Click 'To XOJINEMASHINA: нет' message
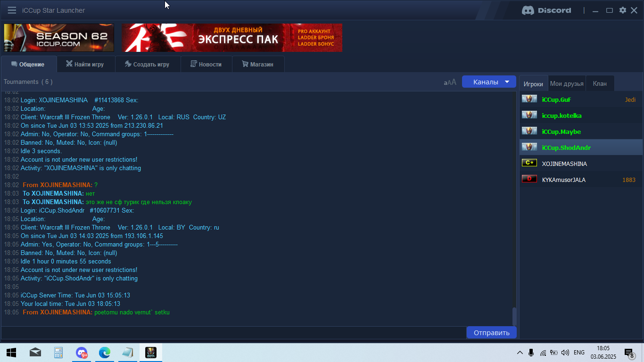644x362 pixels. click(x=59, y=194)
